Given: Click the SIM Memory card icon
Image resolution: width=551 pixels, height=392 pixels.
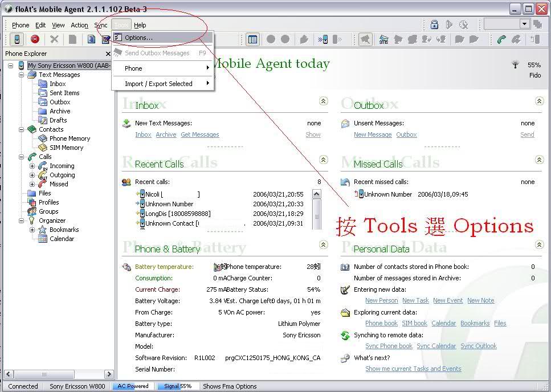Looking at the screenshot, I should [43, 148].
